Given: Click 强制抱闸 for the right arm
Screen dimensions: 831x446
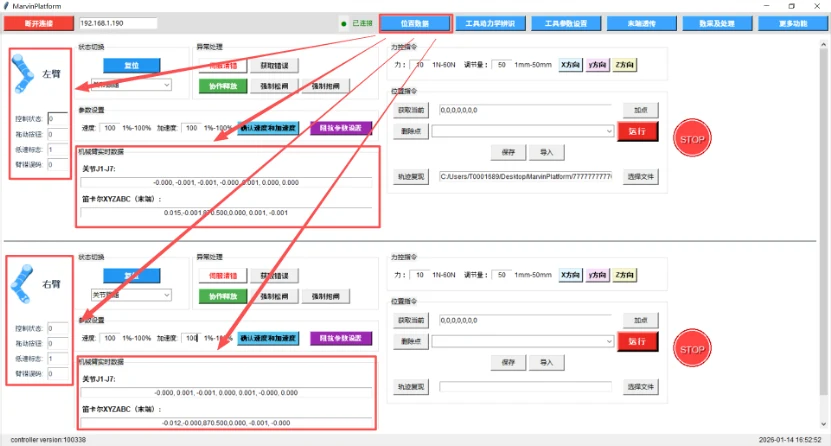Looking at the screenshot, I should coord(325,296).
